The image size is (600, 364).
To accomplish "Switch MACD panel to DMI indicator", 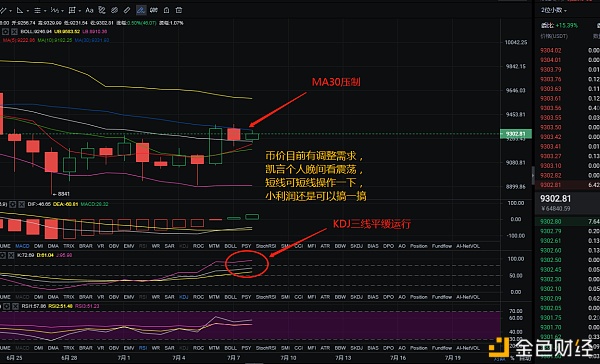I will point(39,246).
